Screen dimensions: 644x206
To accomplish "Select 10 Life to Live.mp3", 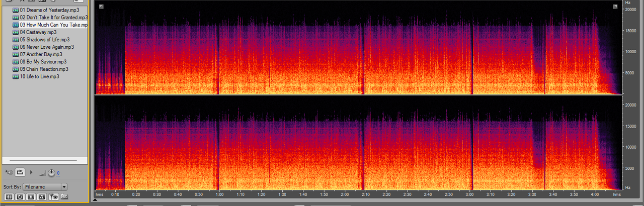I will click(x=40, y=76).
